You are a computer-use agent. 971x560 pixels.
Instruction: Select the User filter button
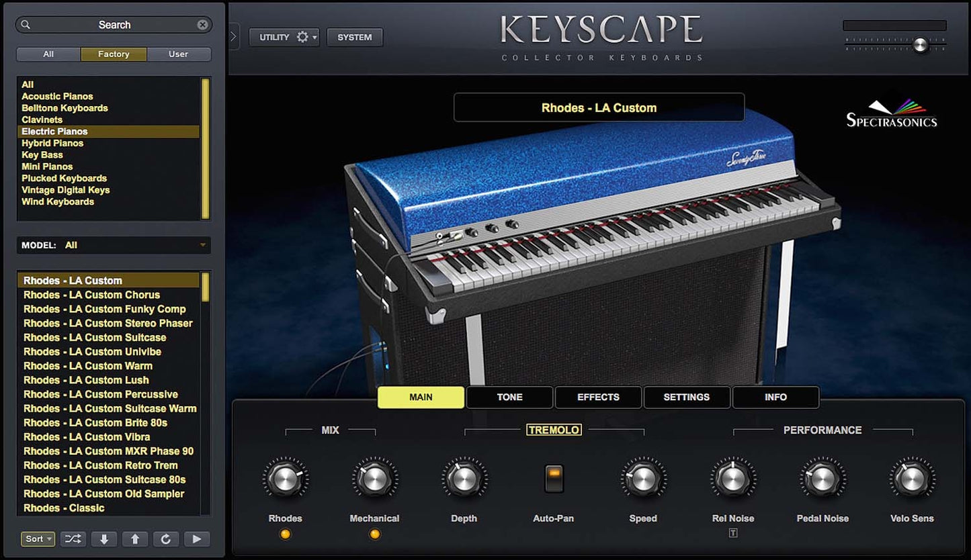click(178, 54)
